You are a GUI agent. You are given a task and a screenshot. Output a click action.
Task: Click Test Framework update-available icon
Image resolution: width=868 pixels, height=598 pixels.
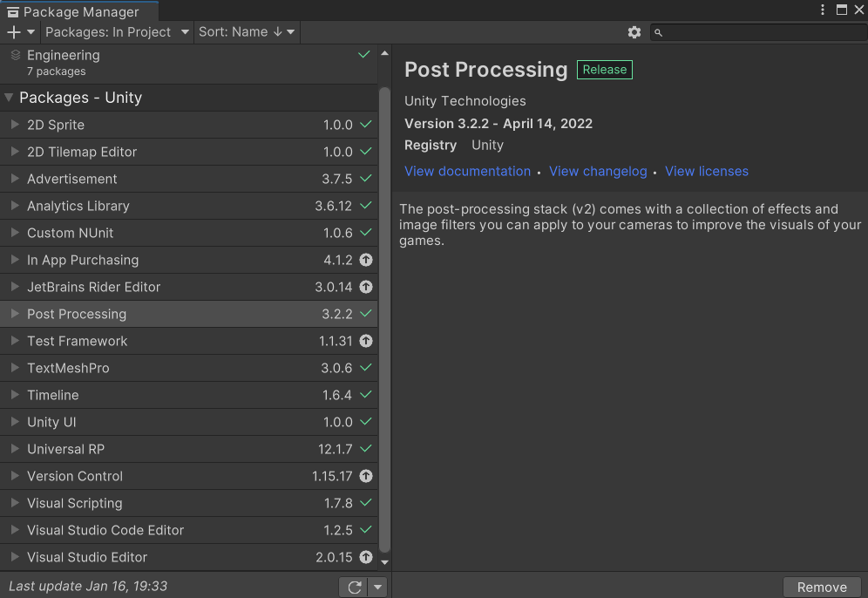(366, 341)
